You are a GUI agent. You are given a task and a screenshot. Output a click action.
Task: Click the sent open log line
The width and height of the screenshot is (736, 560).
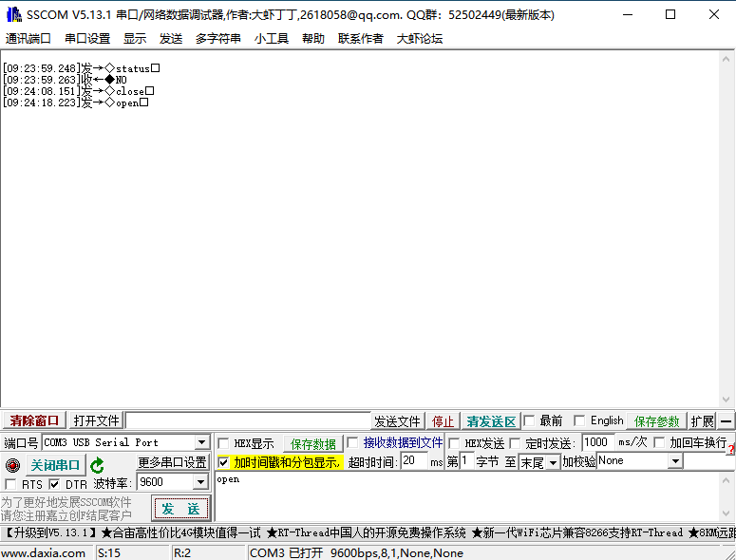(76, 103)
